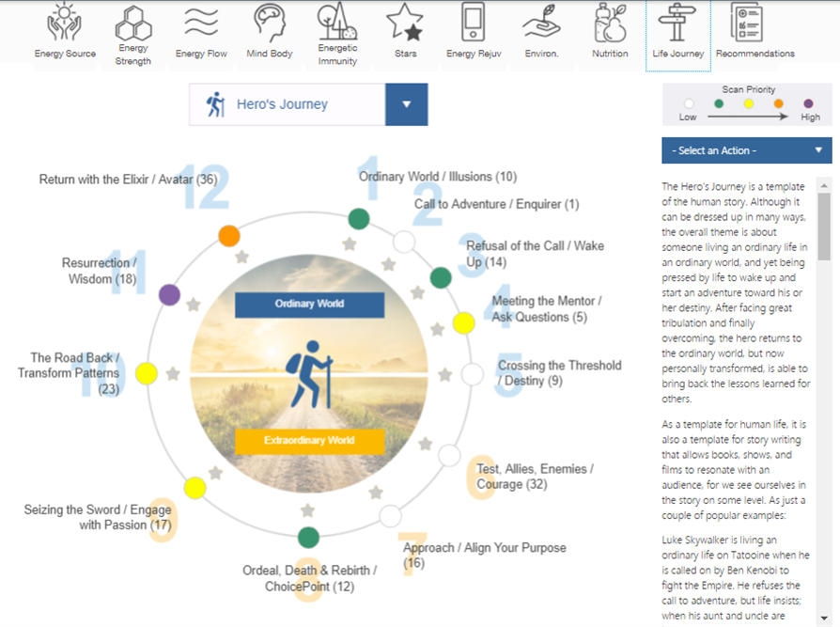Click the orange Scan Priority legend dot

778,103
